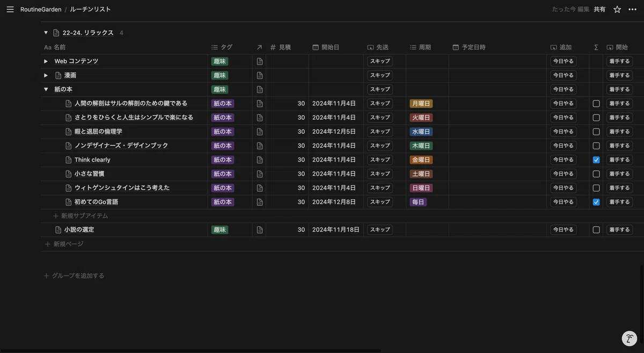Go to ルーチンリスト breadcrumb
The image size is (644, 353).
(x=90, y=10)
